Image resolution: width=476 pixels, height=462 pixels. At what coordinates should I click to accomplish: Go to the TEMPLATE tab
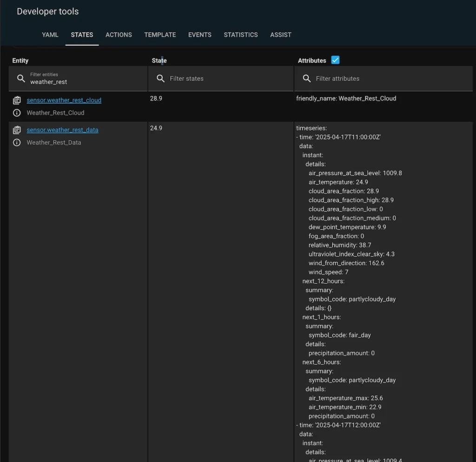[160, 35]
